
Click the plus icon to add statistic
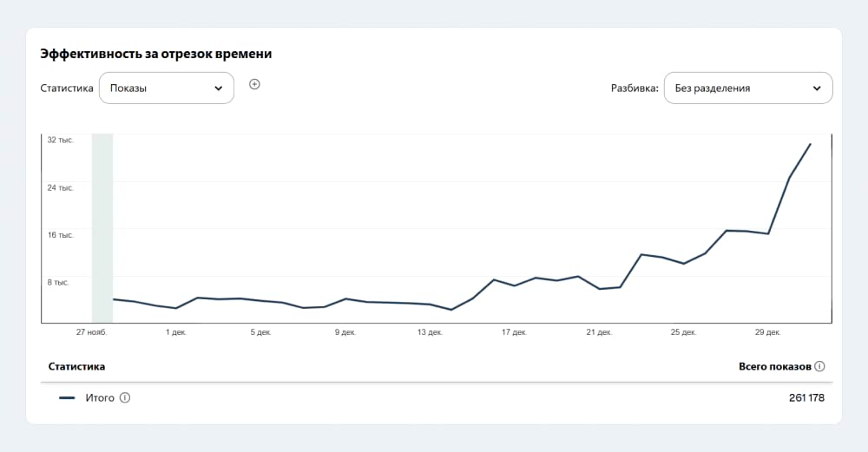[254, 84]
